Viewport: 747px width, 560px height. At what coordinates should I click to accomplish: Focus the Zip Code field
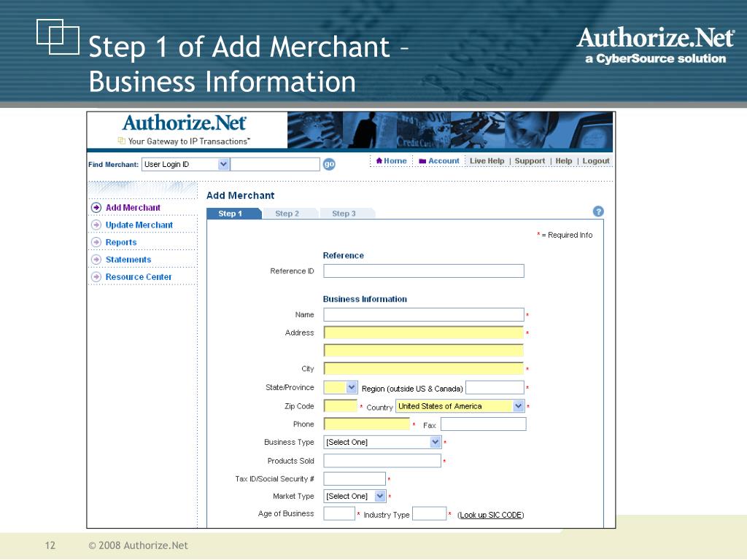(340, 405)
